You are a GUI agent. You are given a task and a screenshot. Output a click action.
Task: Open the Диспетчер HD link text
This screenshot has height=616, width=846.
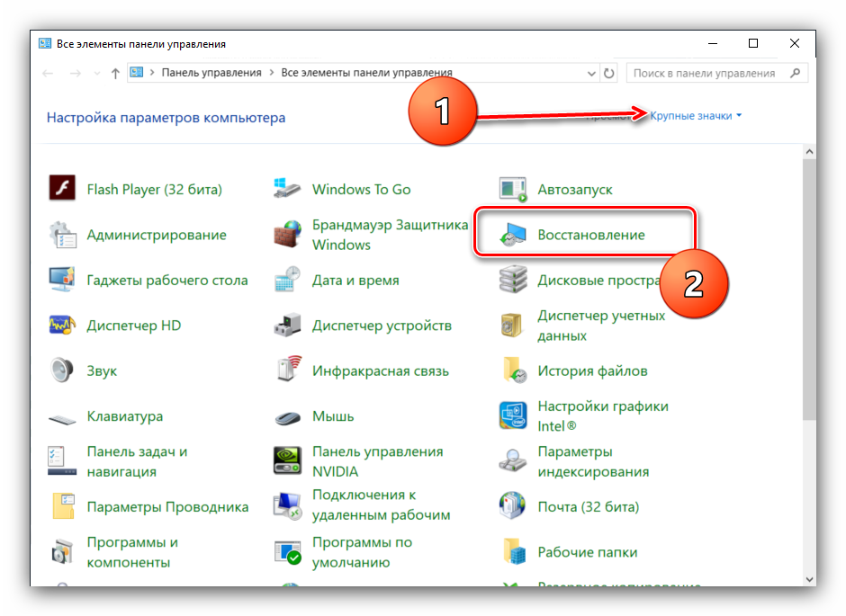point(133,326)
